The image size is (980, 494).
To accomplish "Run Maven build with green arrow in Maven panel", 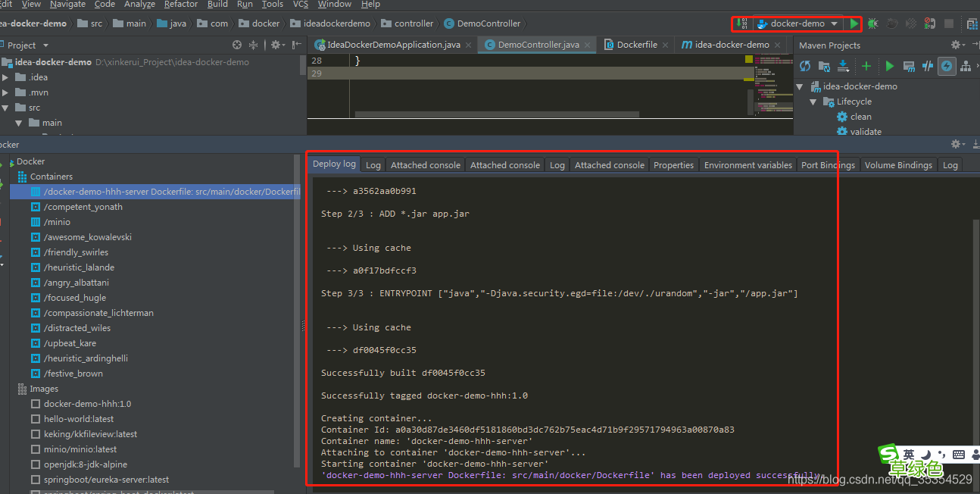I will [x=890, y=66].
